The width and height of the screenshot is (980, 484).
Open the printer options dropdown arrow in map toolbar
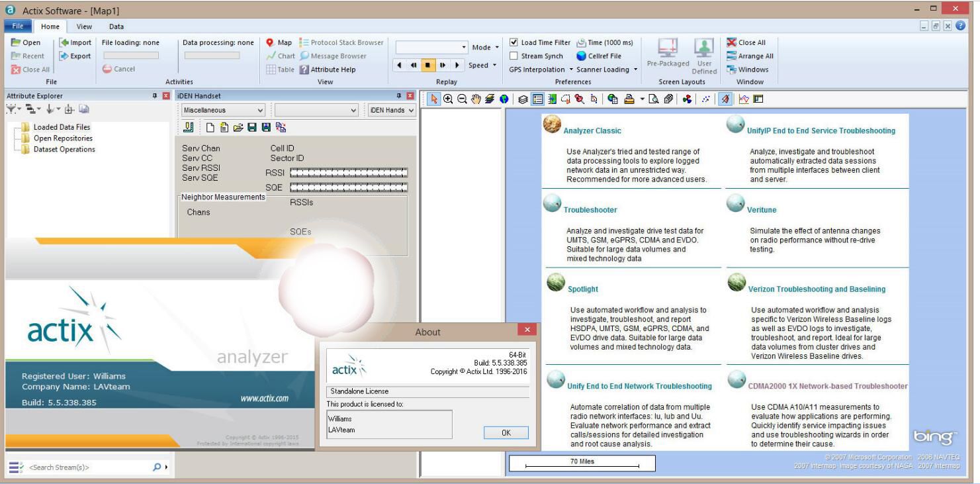[x=642, y=99]
